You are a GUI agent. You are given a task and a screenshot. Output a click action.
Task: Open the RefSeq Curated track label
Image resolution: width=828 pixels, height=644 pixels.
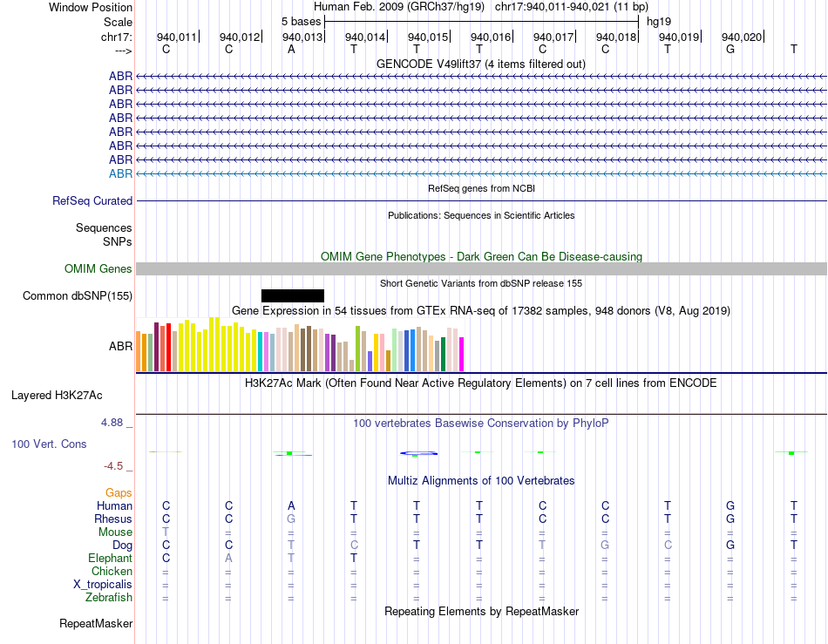pos(92,201)
